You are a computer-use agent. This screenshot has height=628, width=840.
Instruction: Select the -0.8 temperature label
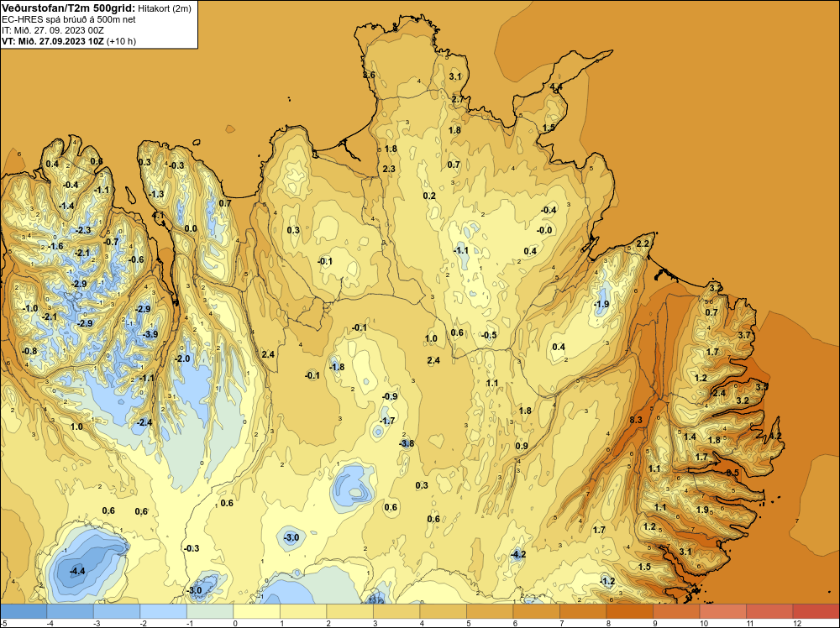click(x=29, y=351)
